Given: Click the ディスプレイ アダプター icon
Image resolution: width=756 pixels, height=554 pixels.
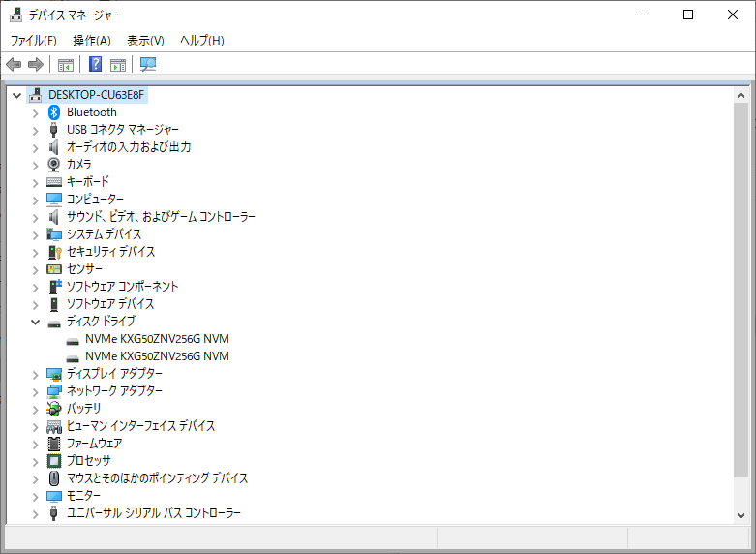Looking at the screenshot, I should click(x=54, y=374).
